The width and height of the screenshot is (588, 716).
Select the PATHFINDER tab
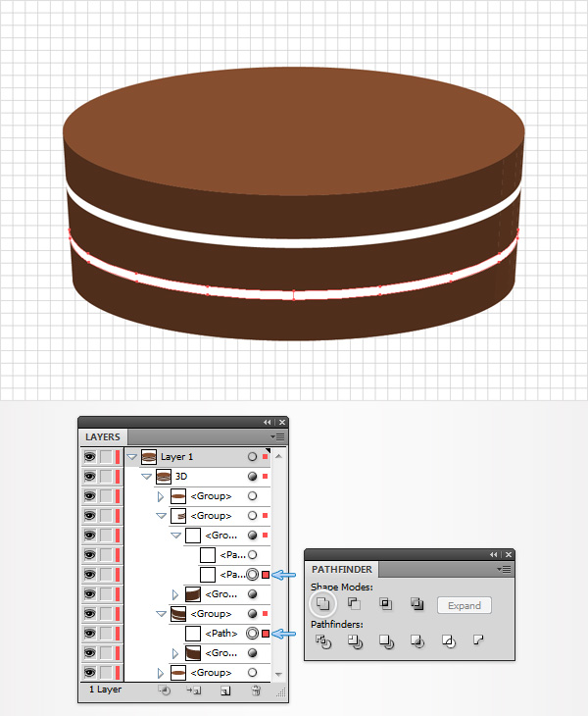click(x=342, y=570)
